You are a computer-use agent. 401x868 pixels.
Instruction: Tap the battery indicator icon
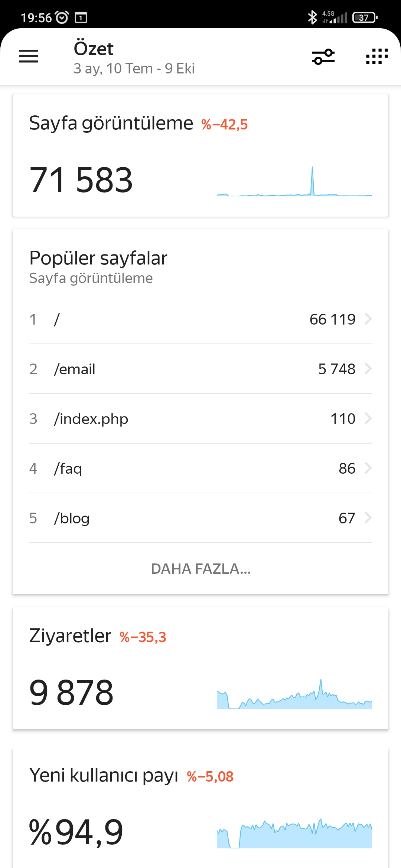365,17
